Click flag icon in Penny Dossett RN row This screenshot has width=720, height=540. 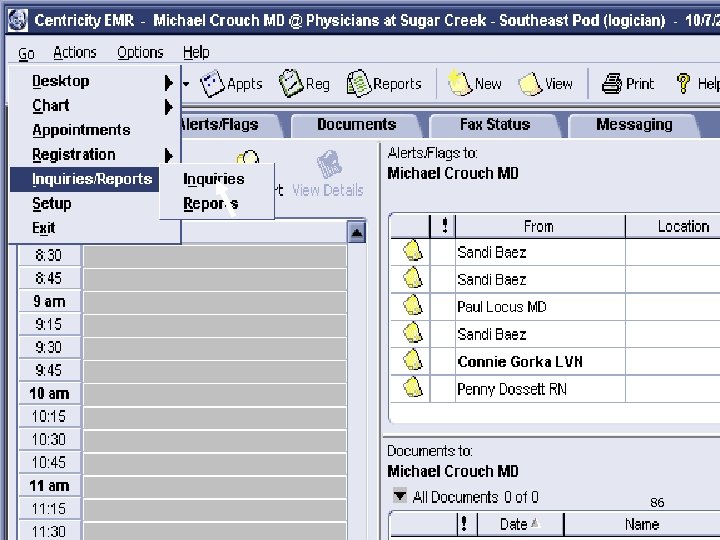(x=412, y=388)
